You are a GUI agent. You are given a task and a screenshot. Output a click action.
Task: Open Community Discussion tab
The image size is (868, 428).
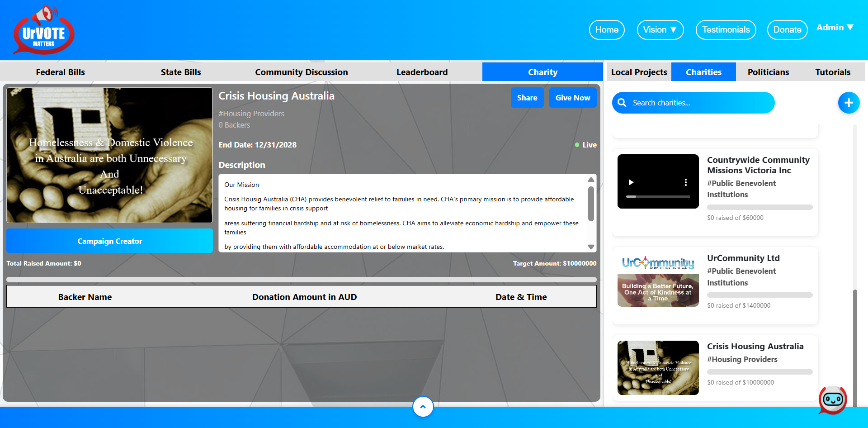pos(302,72)
